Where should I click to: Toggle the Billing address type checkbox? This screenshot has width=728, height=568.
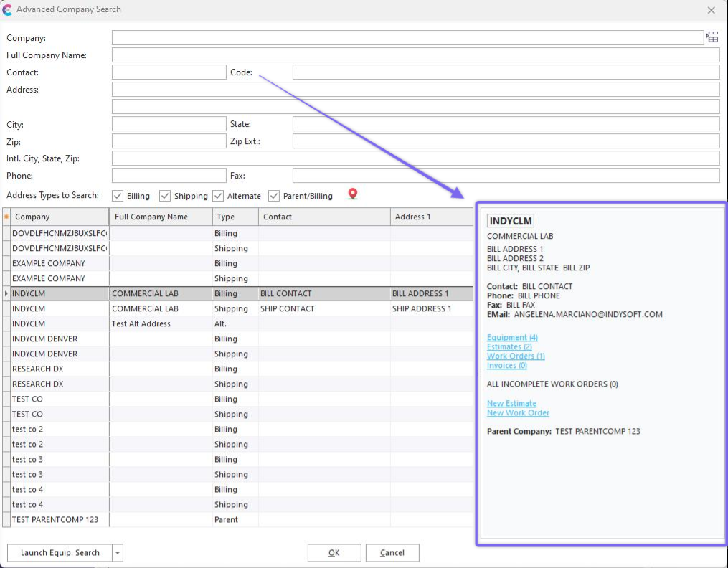pos(118,196)
